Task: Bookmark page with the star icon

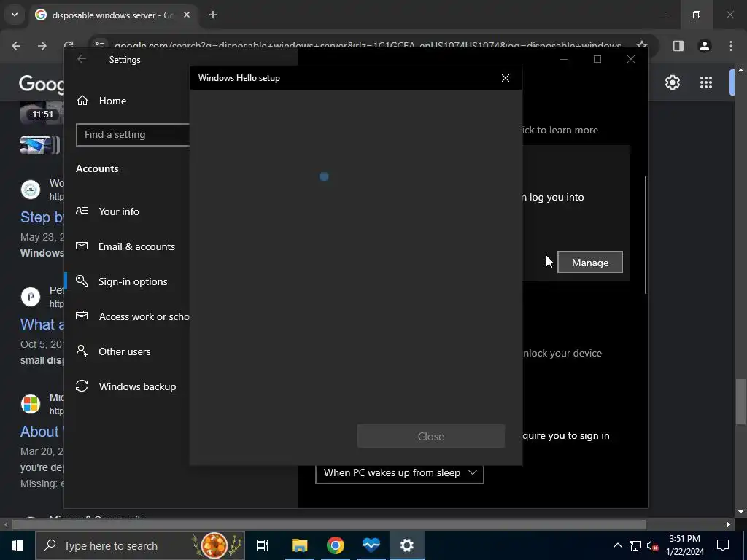Action: [642, 46]
